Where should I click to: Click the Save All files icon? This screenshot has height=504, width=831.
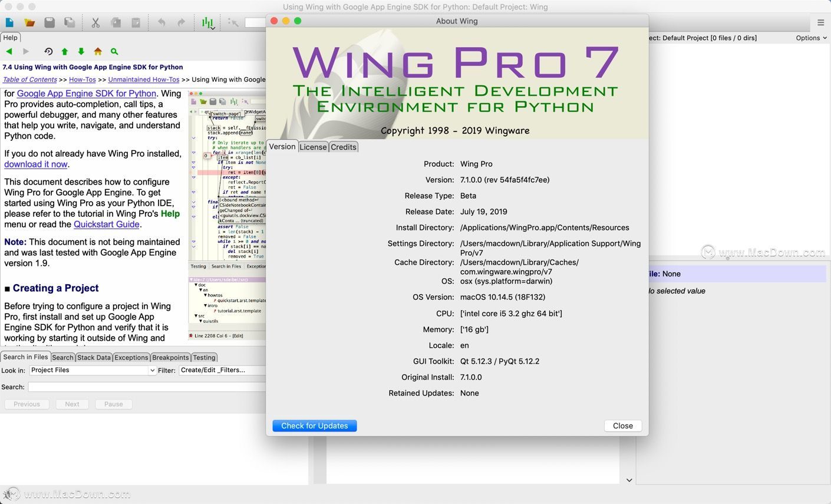tap(70, 22)
